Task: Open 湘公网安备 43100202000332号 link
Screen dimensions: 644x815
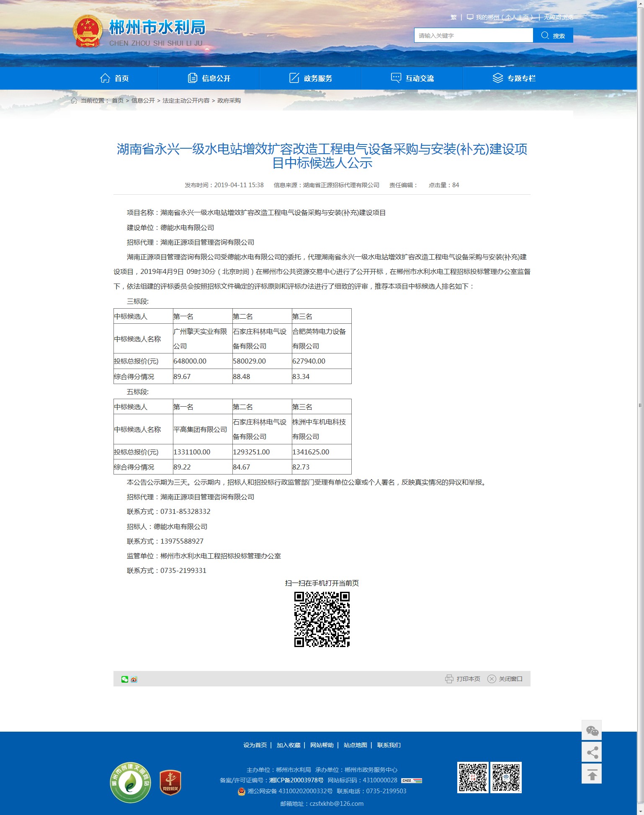Action: (x=290, y=791)
